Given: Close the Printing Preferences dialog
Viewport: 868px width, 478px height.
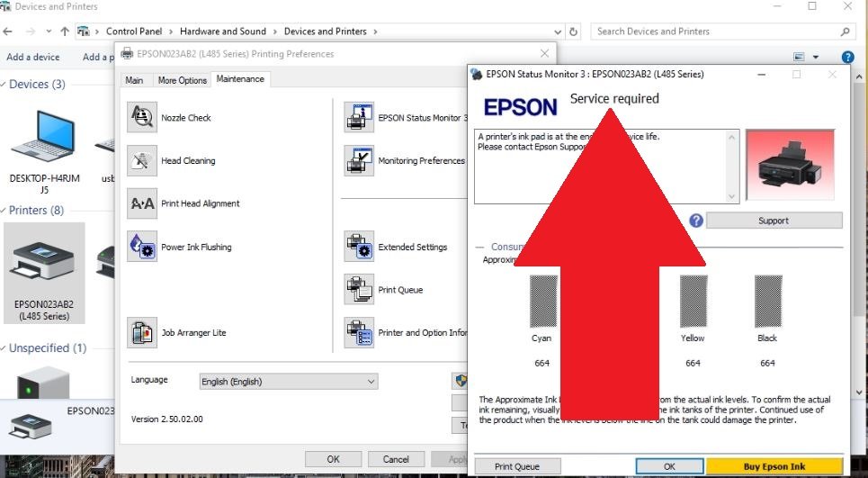Looking at the screenshot, I should pyautogui.click(x=545, y=54).
